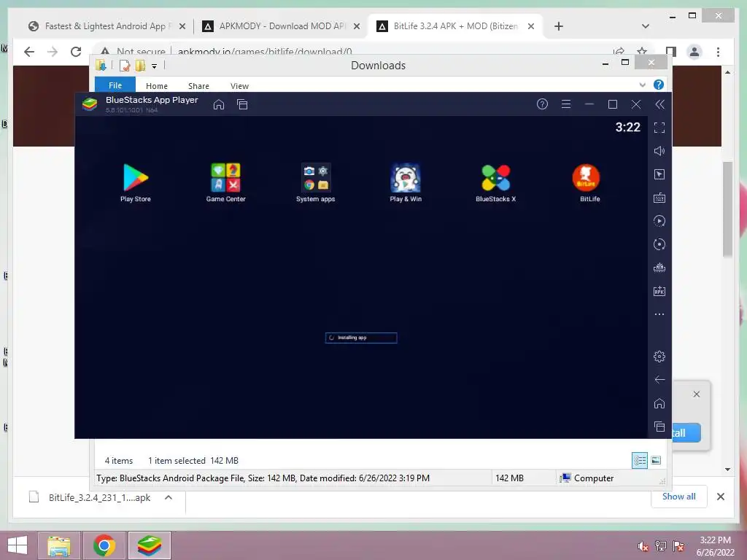This screenshot has height=560, width=747.
Task: Open the Windows Start button
Action: point(18,545)
